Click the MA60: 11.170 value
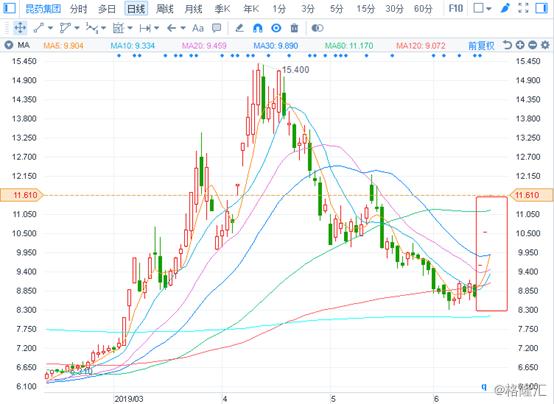The width and height of the screenshot is (554, 404). click(349, 46)
